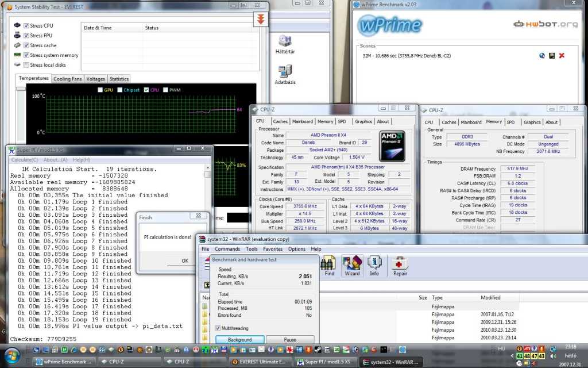Enable the GPU temperature graph checkbox
Image resolution: width=588 pixels, height=368 pixels.
tap(100, 90)
